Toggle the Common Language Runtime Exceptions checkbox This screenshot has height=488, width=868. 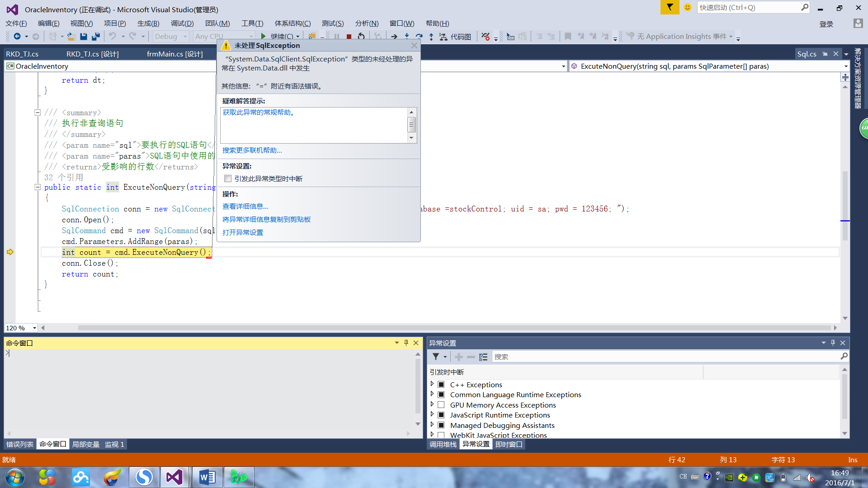point(441,394)
